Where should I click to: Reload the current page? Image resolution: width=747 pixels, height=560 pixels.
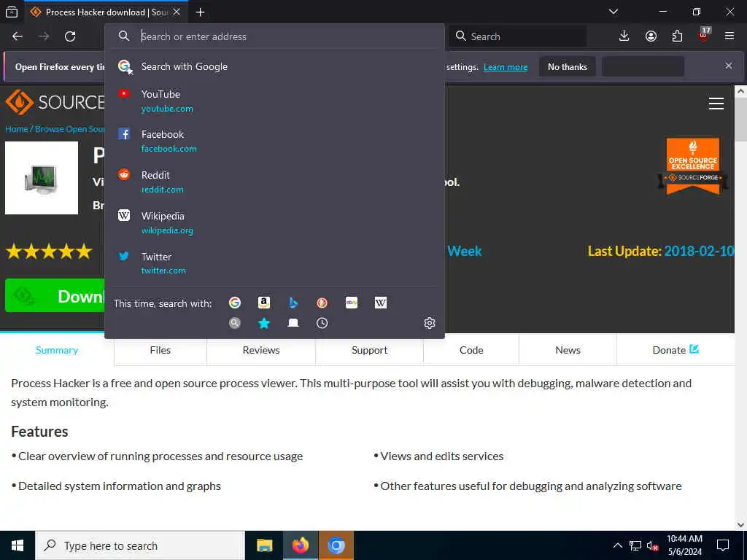point(70,36)
